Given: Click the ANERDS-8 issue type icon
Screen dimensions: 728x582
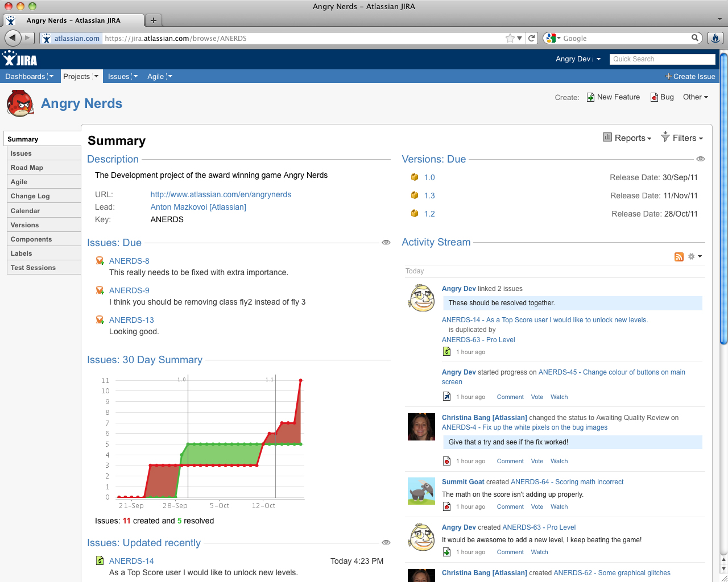Looking at the screenshot, I should click(100, 261).
